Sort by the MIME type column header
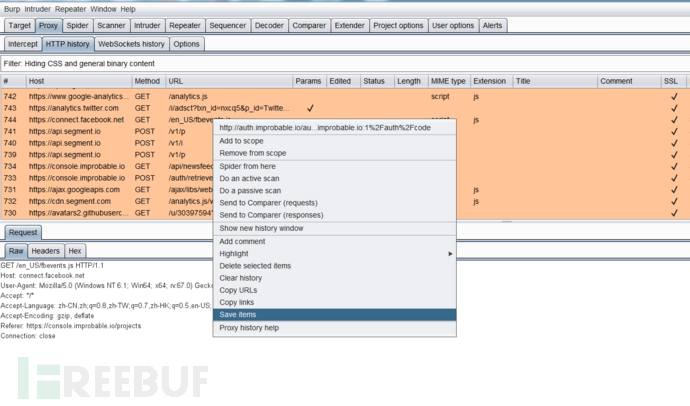 [x=449, y=81]
